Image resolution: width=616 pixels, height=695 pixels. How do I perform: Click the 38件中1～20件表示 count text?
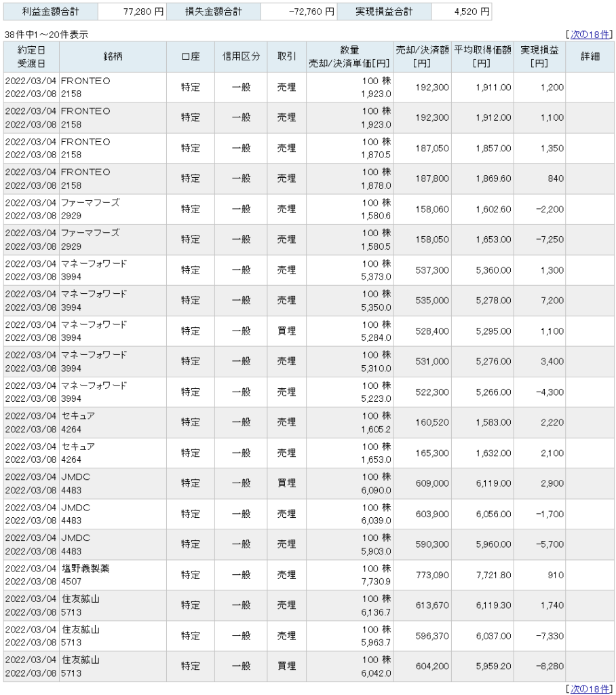[46, 35]
